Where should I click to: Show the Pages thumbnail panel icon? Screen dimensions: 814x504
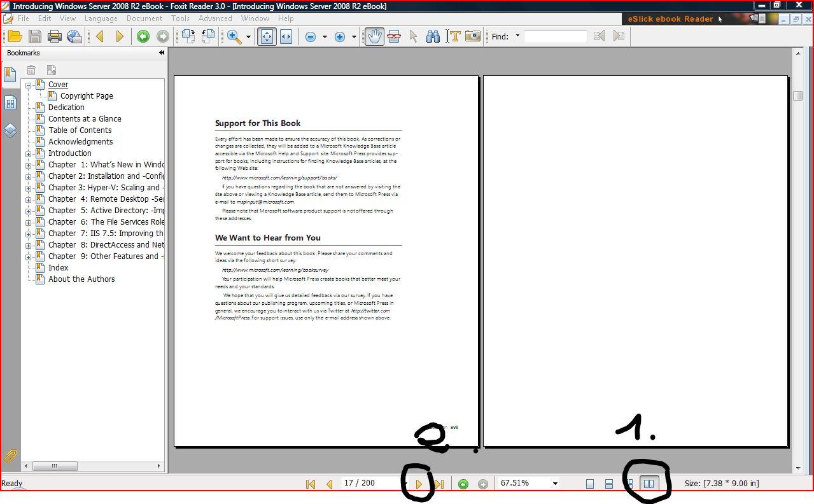[10, 103]
